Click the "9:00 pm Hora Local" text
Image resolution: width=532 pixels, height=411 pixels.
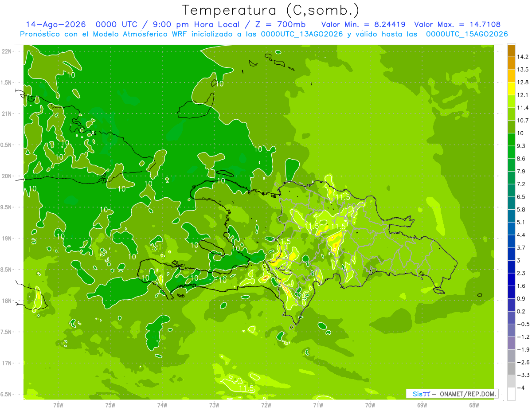click(196, 24)
